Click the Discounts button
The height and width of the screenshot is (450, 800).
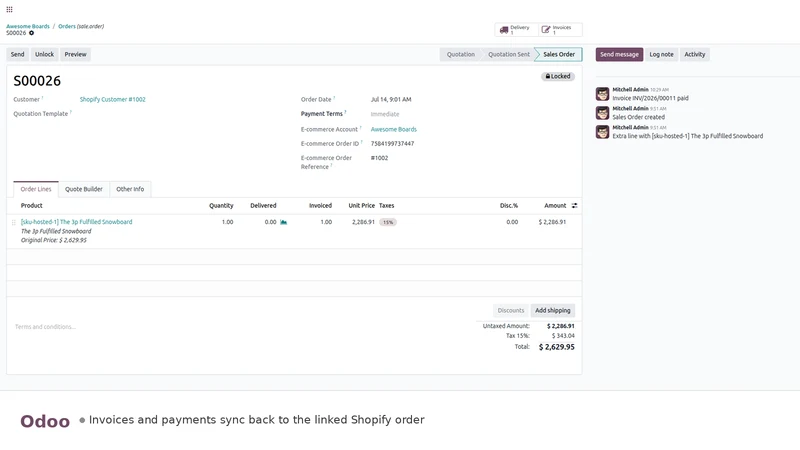pos(511,310)
